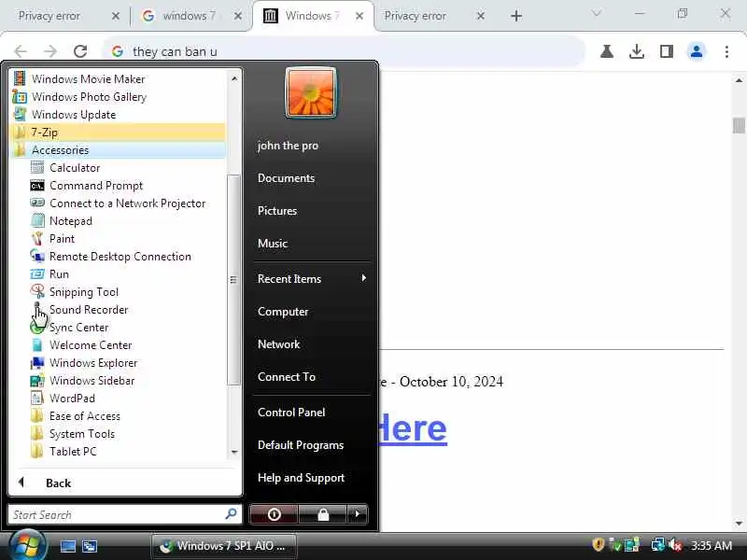
Task: Click the security shield tray icon
Action: [x=598, y=545]
